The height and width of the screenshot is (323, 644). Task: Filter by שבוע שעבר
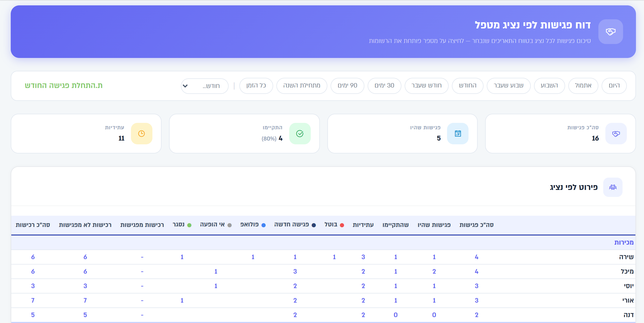(x=508, y=86)
